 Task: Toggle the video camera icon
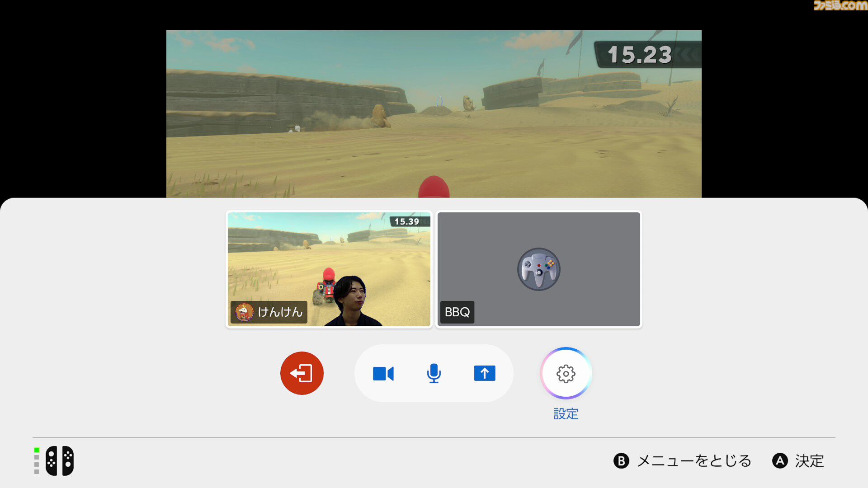click(383, 374)
